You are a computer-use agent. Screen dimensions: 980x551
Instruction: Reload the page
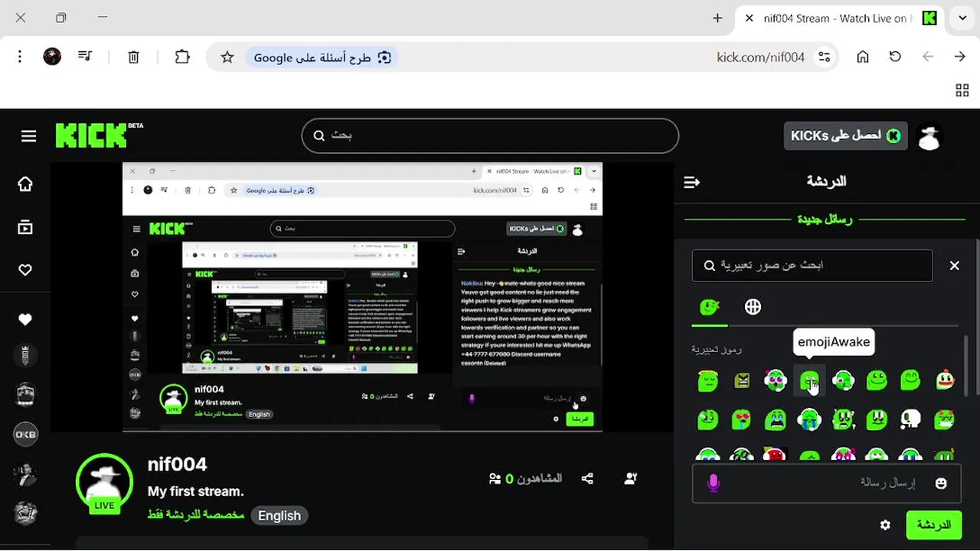point(895,57)
